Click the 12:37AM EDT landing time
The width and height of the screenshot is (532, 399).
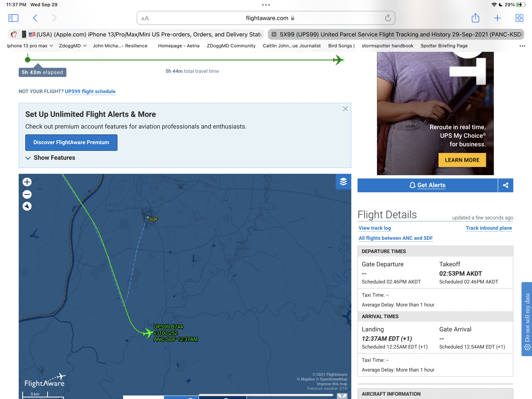tap(387, 339)
